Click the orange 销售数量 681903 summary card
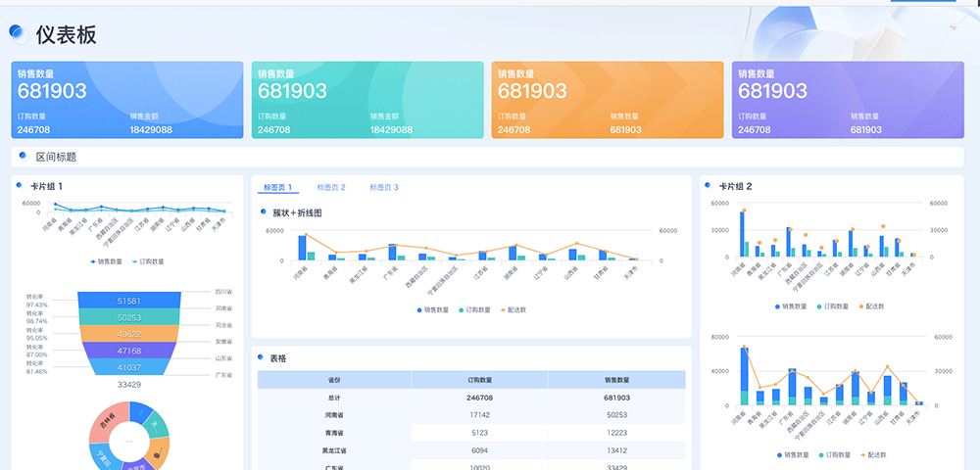The width and height of the screenshot is (980, 470). pyautogui.click(x=607, y=100)
